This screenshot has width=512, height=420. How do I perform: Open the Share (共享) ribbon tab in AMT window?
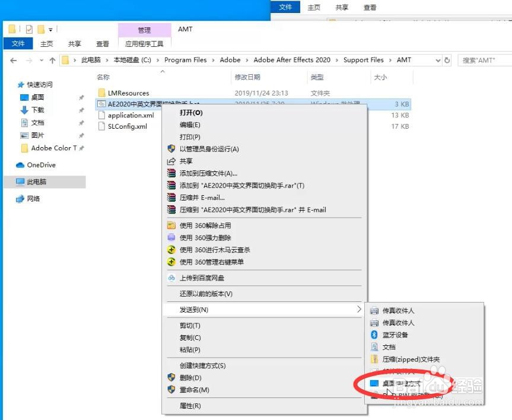(74, 43)
